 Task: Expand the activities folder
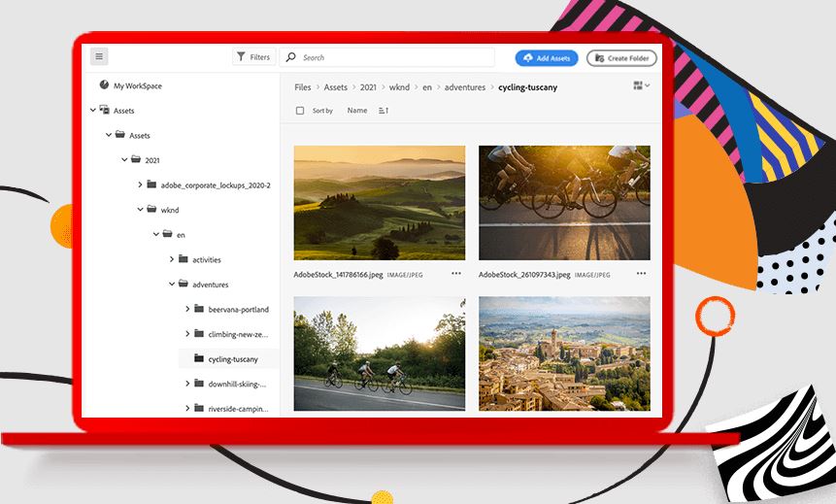coord(172,259)
